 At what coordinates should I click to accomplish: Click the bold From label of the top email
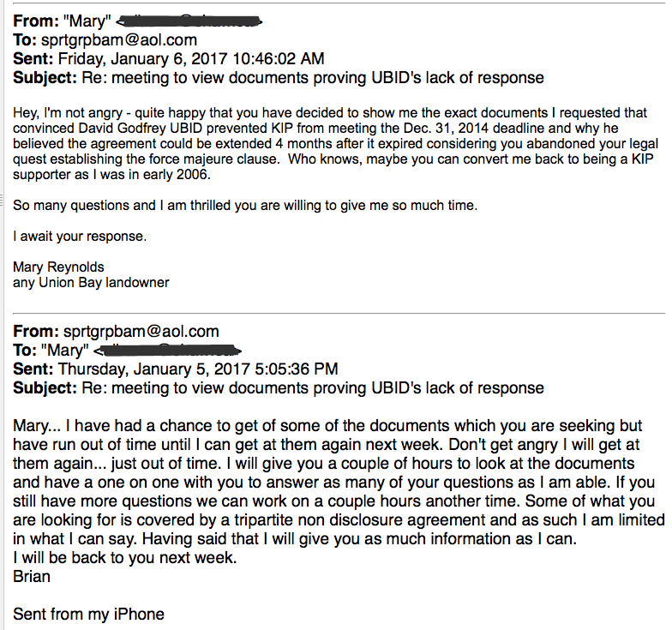[x=35, y=21]
